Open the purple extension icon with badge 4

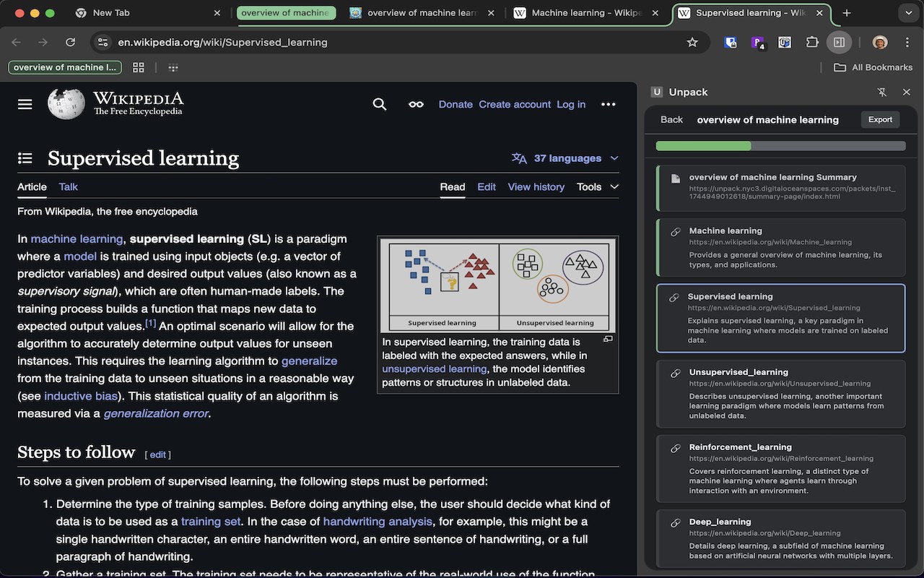tap(758, 43)
